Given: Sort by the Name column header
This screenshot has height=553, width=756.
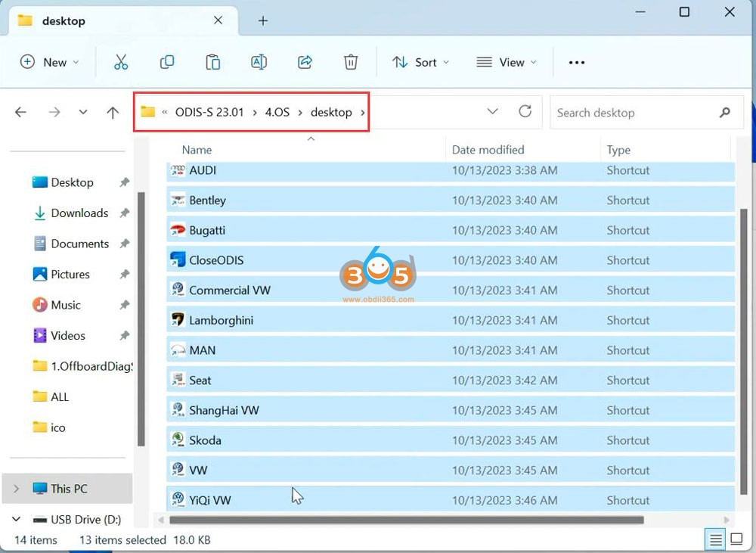Looking at the screenshot, I should [x=197, y=150].
